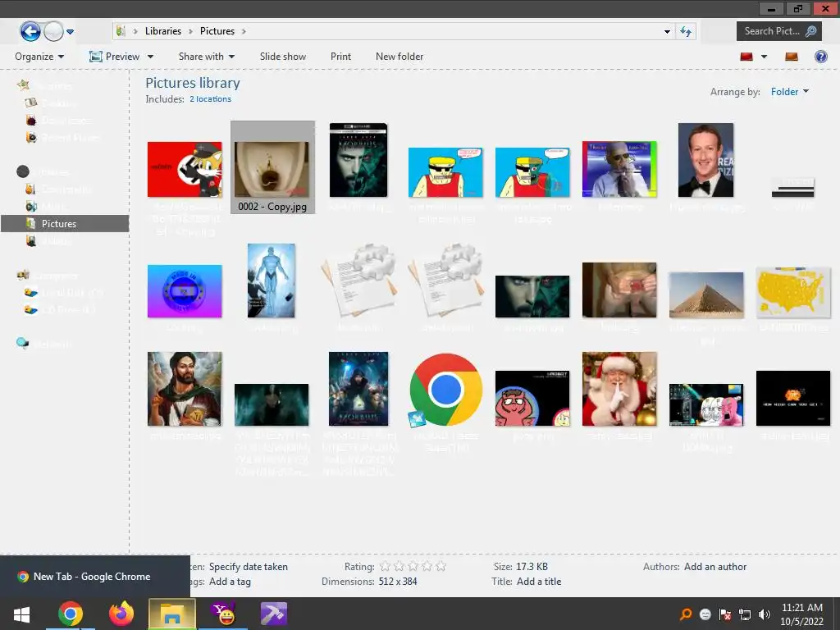This screenshot has height=630, width=840.
Task: Open recent pages dropdown beside Forward
Action: tap(71, 32)
